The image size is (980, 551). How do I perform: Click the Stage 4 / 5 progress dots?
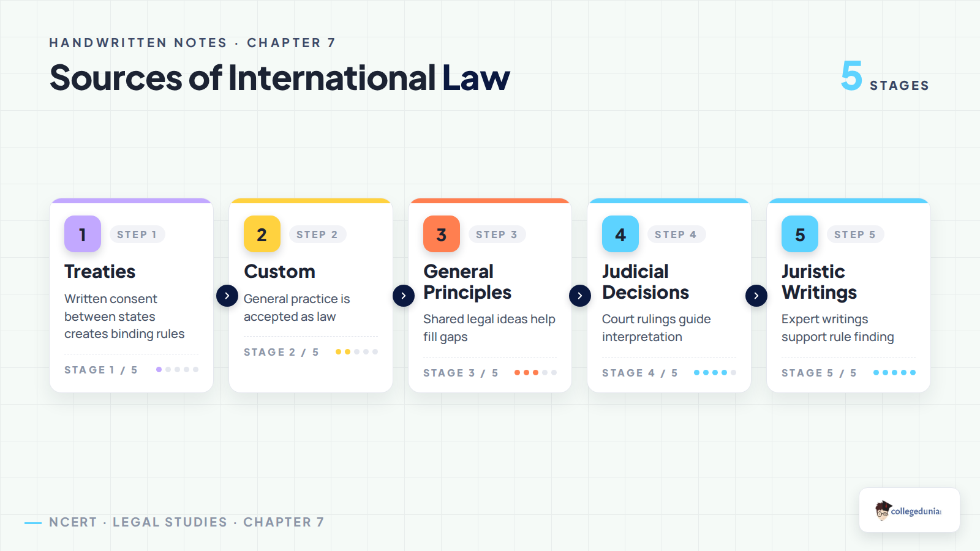715,373
